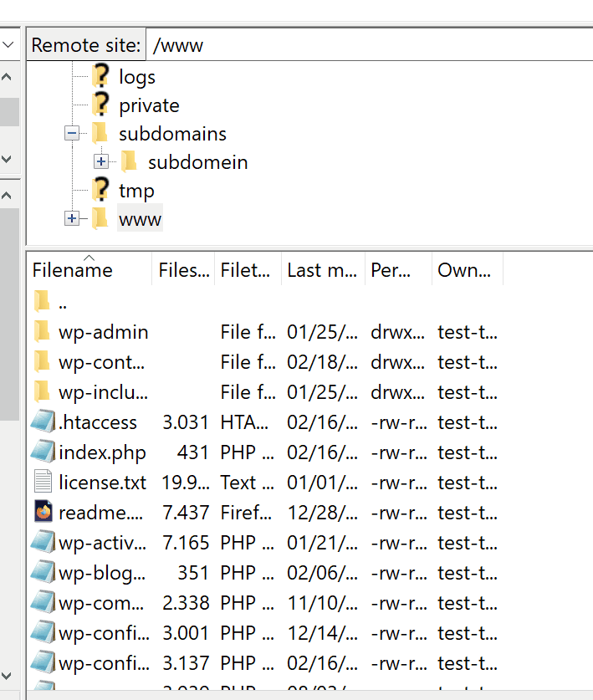This screenshot has height=700, width=593.
Task: Select the readme.... filename
Action: point(101,512)
